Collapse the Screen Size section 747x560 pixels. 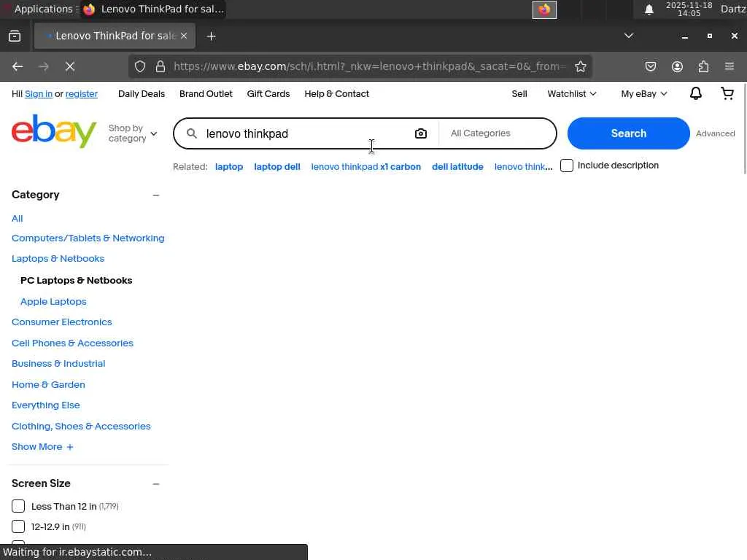click(156, 484)
